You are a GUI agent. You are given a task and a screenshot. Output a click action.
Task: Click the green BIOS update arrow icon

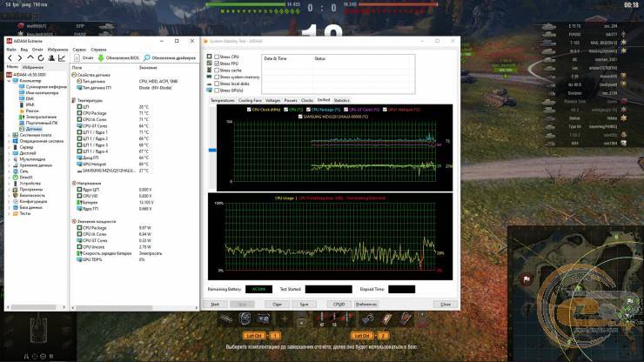click(x=101, y=58)
